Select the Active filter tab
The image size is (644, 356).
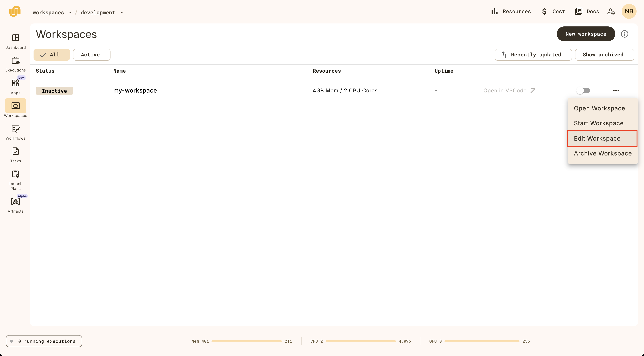pyautogui.click(x=90, y=54)
